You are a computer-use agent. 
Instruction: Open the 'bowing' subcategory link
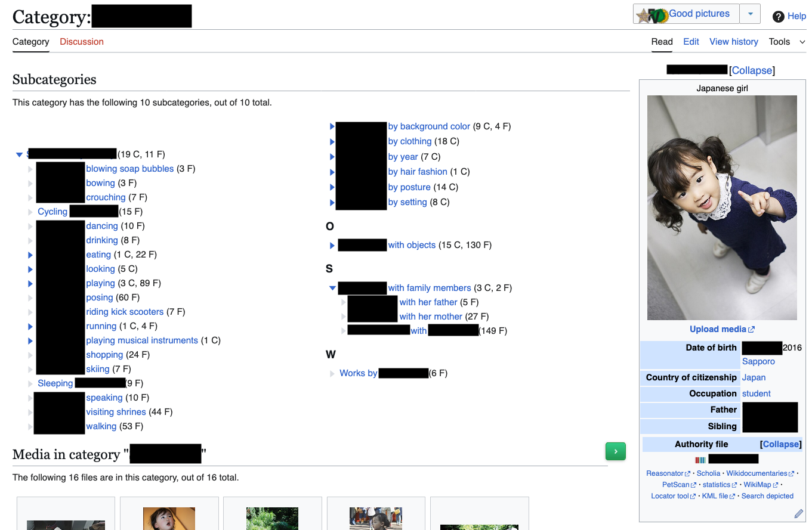pos(100,183)
